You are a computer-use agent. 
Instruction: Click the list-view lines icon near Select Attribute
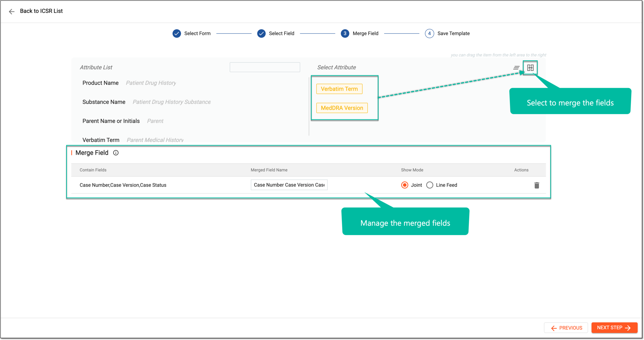(x=516, y=68)
